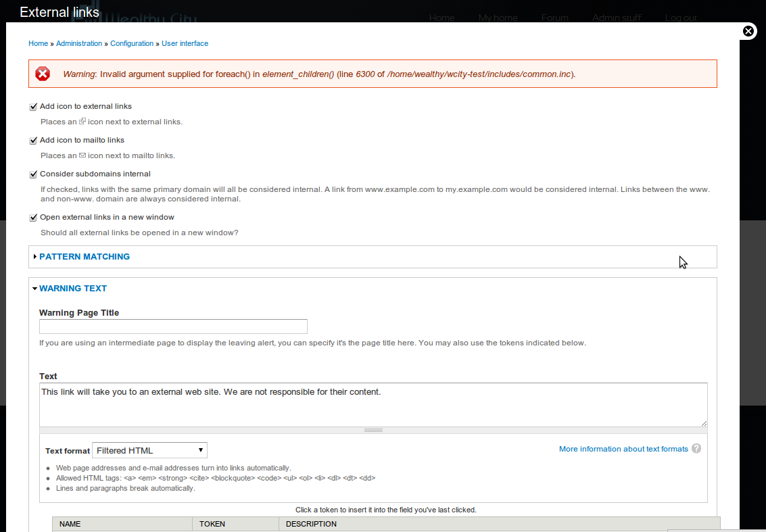Screen dimensions: 766x532
Task: Toggle Consider subdomains internal checkbox
Action: (x=33, y=174)
